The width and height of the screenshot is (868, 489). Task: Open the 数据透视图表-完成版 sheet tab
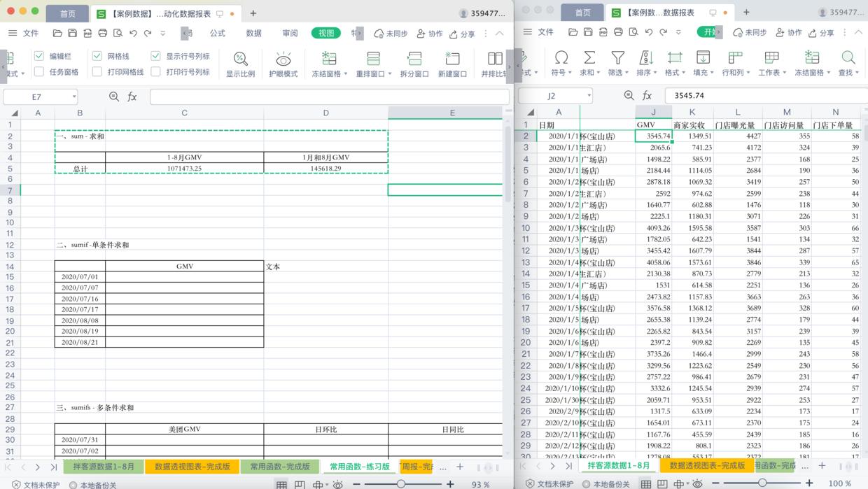(192, 466)
